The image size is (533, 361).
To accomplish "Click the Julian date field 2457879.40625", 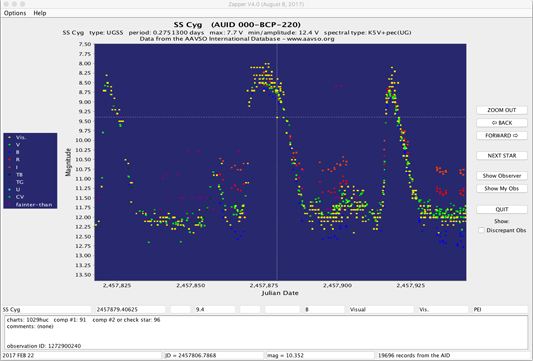I will point(131,309).
